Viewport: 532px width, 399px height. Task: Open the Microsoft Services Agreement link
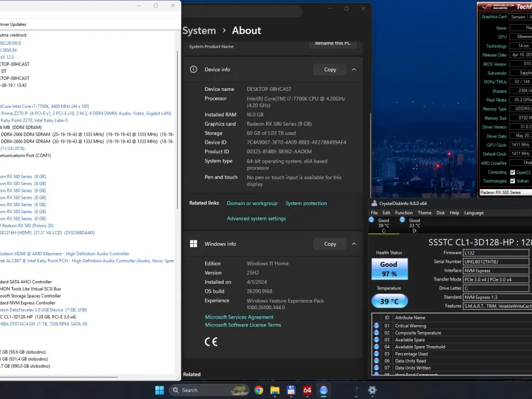click(239, 317)
